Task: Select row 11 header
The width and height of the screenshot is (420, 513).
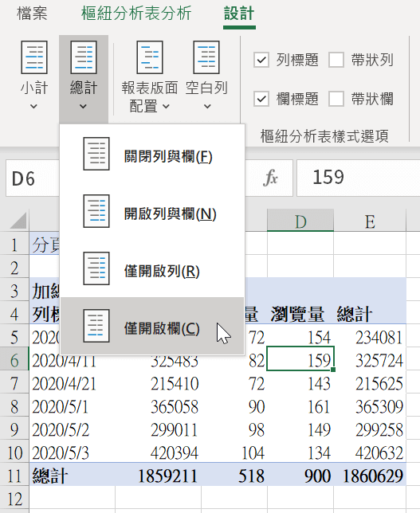Action: [x=14, y=475]
